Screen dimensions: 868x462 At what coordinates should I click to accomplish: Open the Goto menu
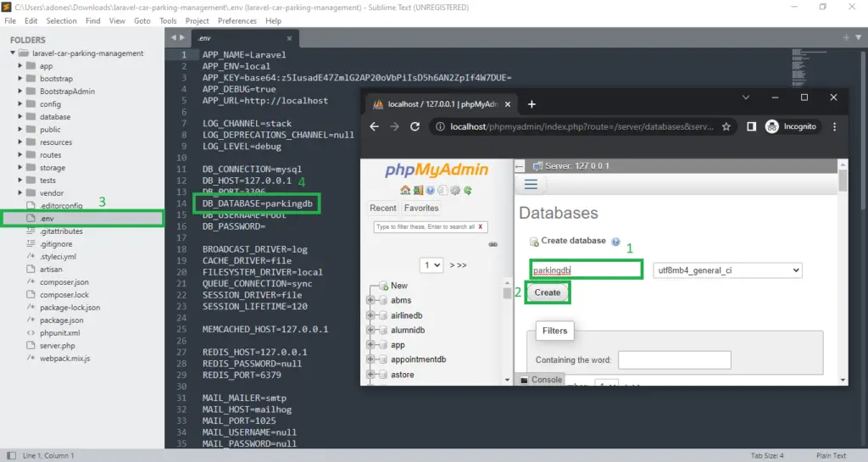coord(142,20)
